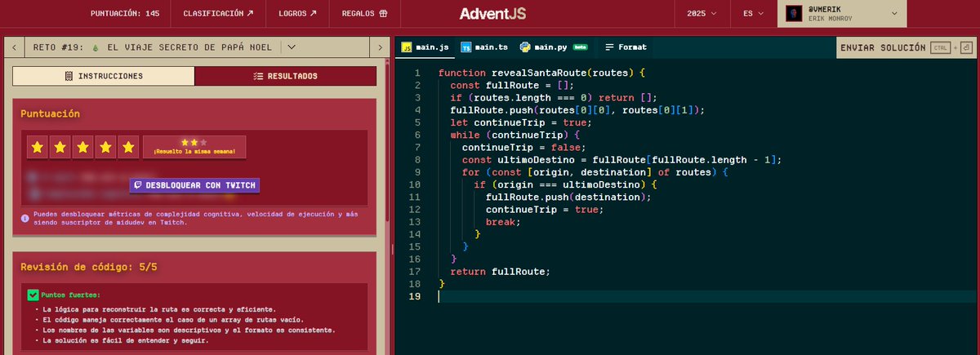The width and height of the screenshot is (980, 355).
Task: Open Clasificación link in header
Action: pyautogui.click(x=218, y=13)
